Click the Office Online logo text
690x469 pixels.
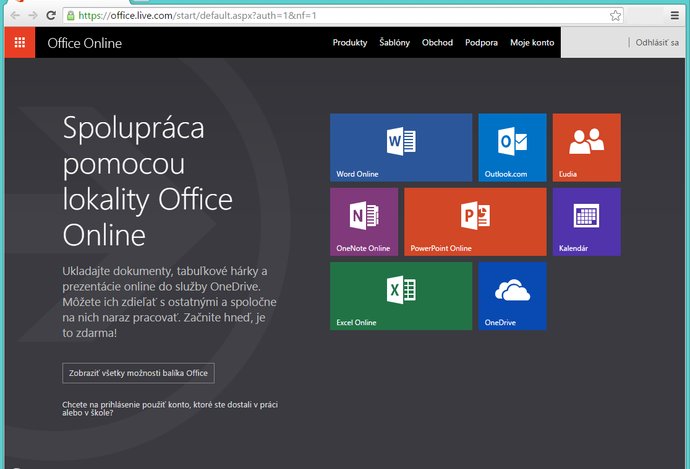click(x=84, y=43)
